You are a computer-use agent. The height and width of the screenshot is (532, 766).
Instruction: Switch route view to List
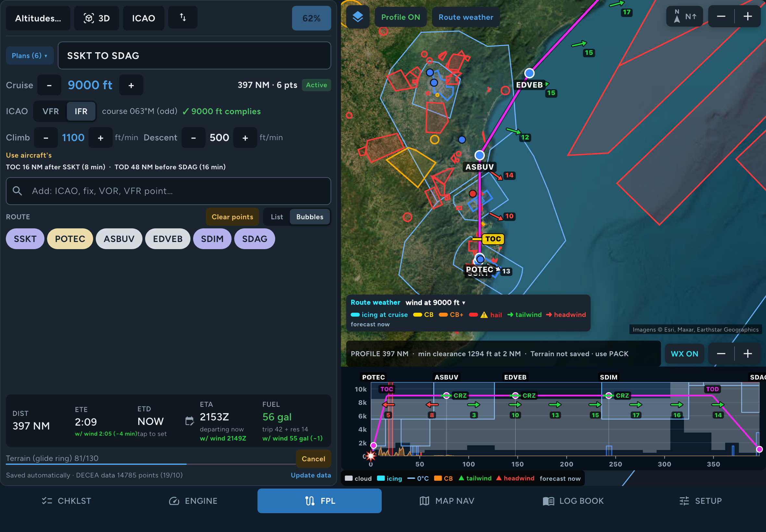pyautogui.click(x=277, y=217)
